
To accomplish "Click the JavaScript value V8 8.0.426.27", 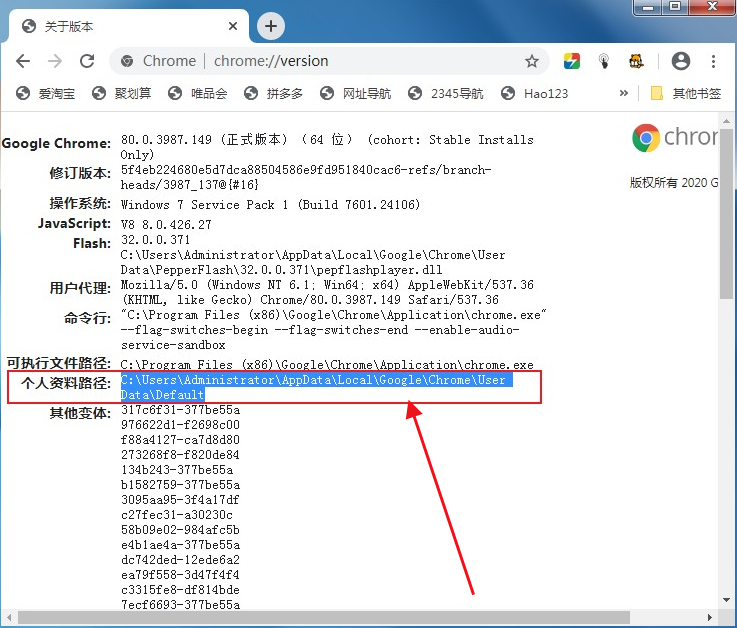I will [166, 225].
